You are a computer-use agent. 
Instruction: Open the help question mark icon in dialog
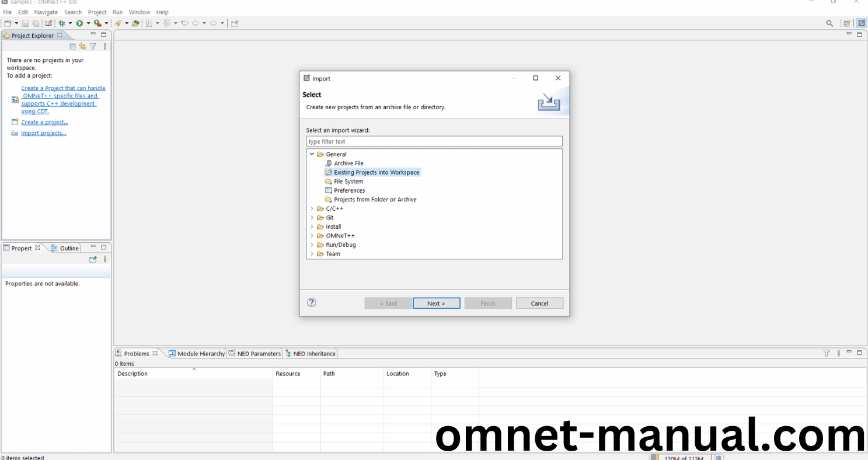click(x=312, y=302)
